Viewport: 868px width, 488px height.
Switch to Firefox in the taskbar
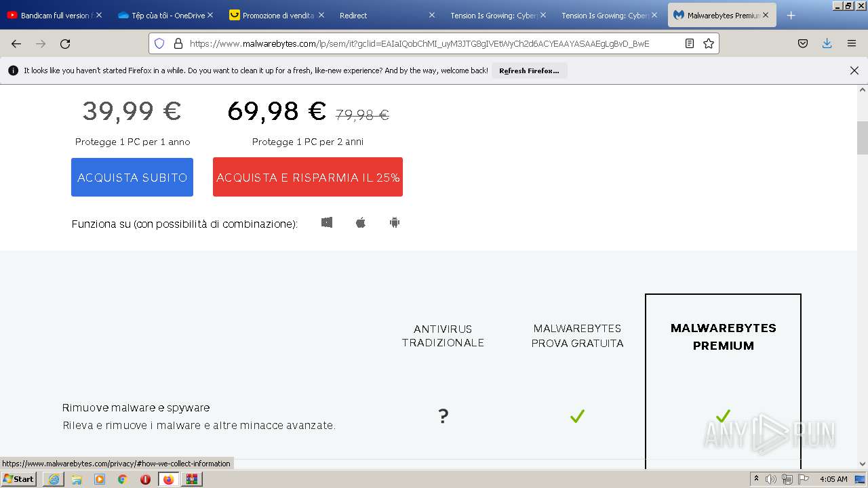[168, 479]
